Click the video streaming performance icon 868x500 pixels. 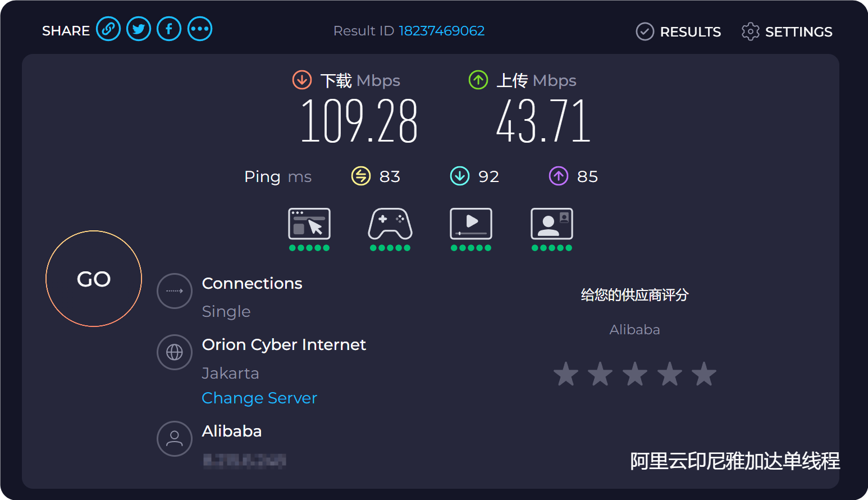tap(471, 224)
